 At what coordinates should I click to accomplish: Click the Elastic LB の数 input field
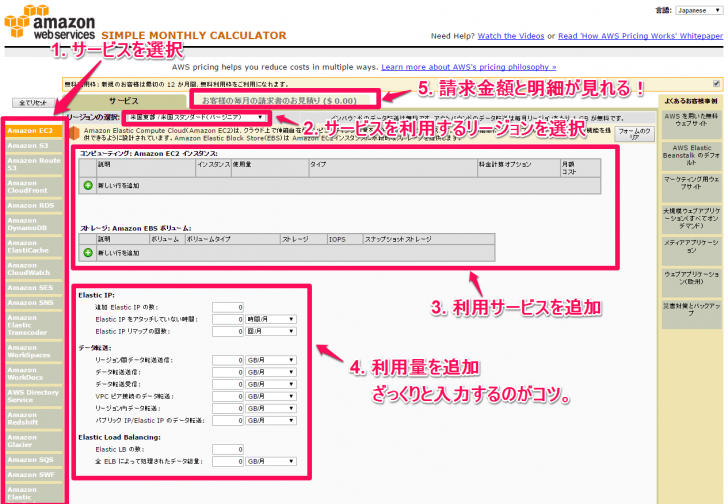click(228, 449)
